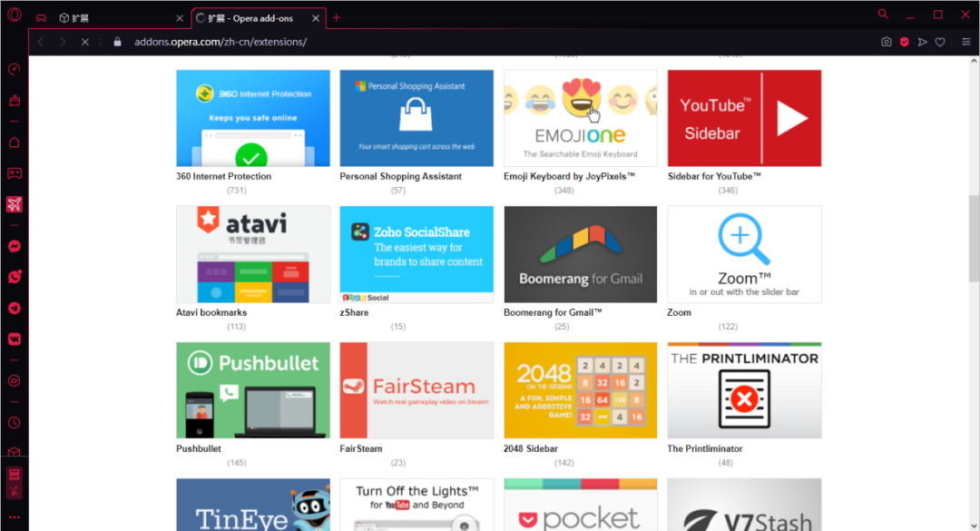Click the atavi thumbnail image
980x531 pixels.
pos(253,254)
